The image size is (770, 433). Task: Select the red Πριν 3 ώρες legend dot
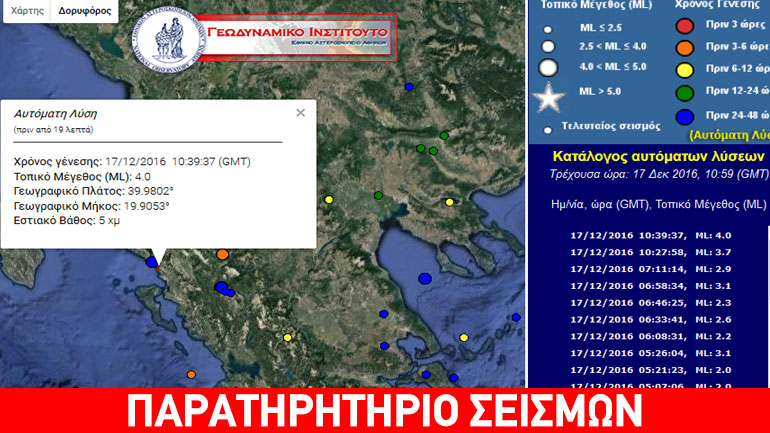coord(685,26)
